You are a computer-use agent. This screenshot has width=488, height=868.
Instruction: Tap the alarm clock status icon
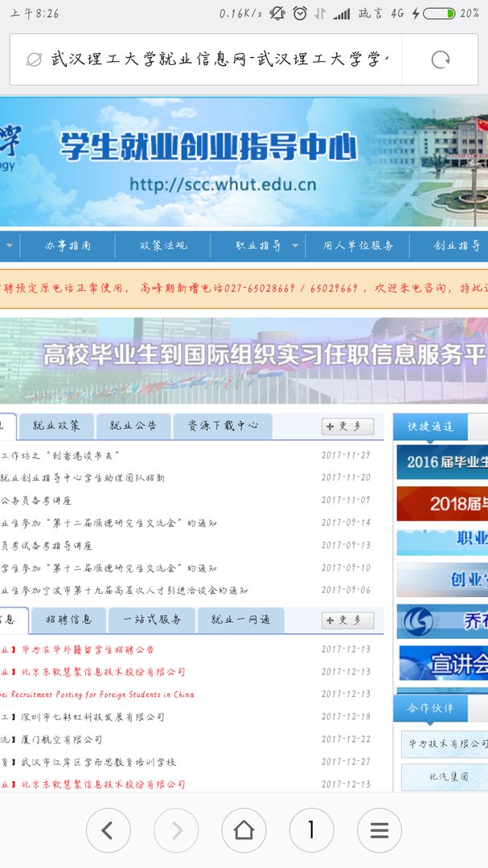(x=300, y=14)
